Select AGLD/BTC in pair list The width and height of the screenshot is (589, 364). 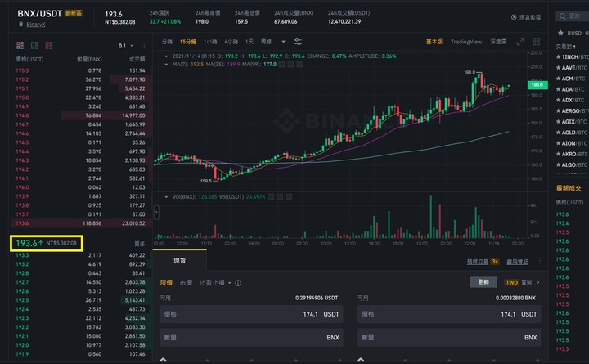click(574, 133)
